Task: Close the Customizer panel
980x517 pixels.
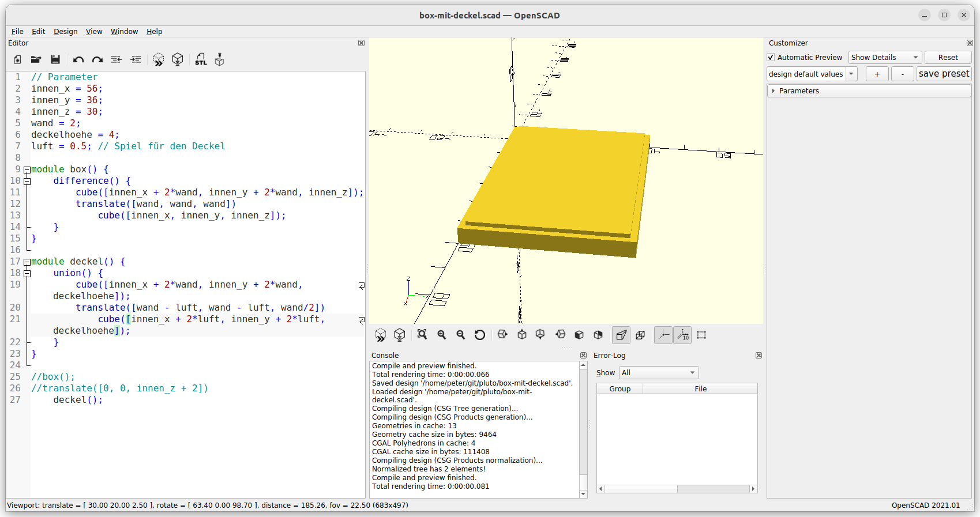Action: [x=970, y=43]
